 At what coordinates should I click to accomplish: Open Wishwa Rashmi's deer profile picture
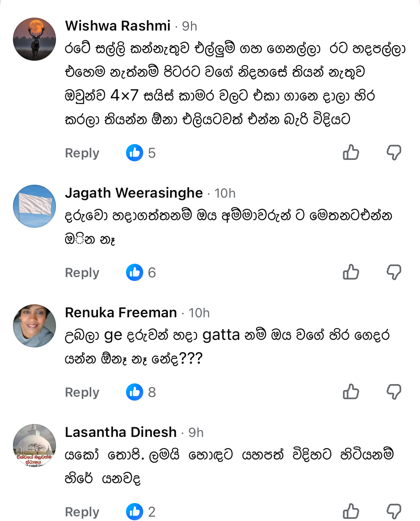34,39
